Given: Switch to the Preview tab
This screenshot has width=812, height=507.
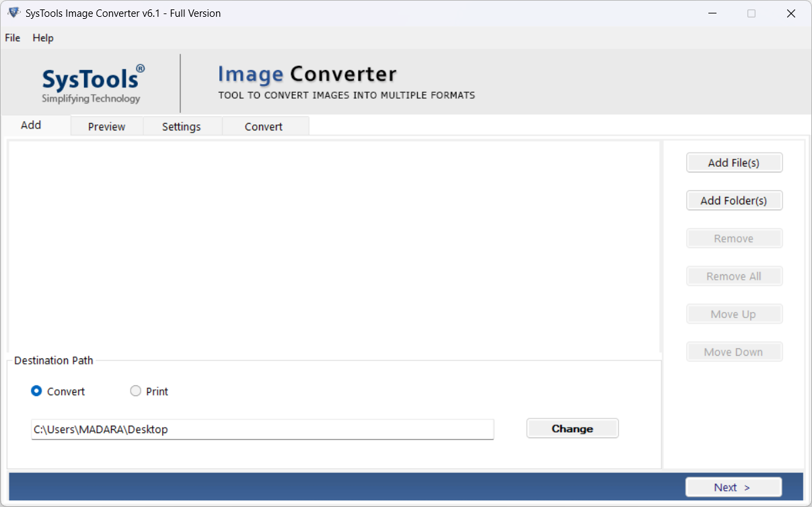Looking at the screenshot, I should click(x=107, y=126).
